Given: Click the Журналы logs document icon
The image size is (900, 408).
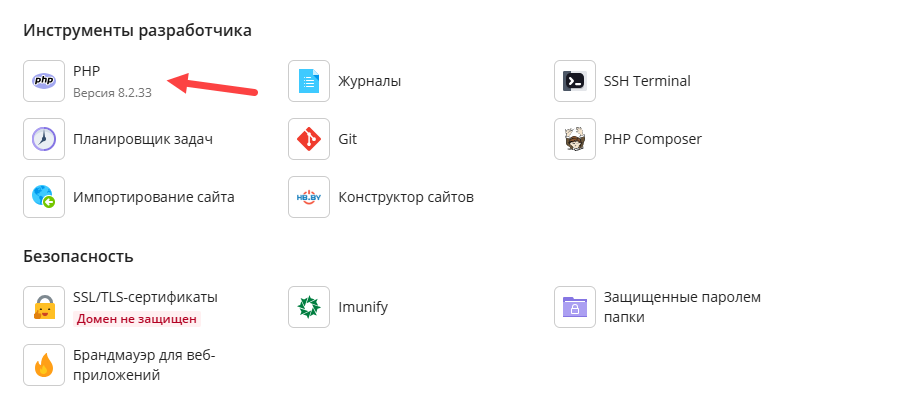Looking at the screenshot, I should 309,81.
